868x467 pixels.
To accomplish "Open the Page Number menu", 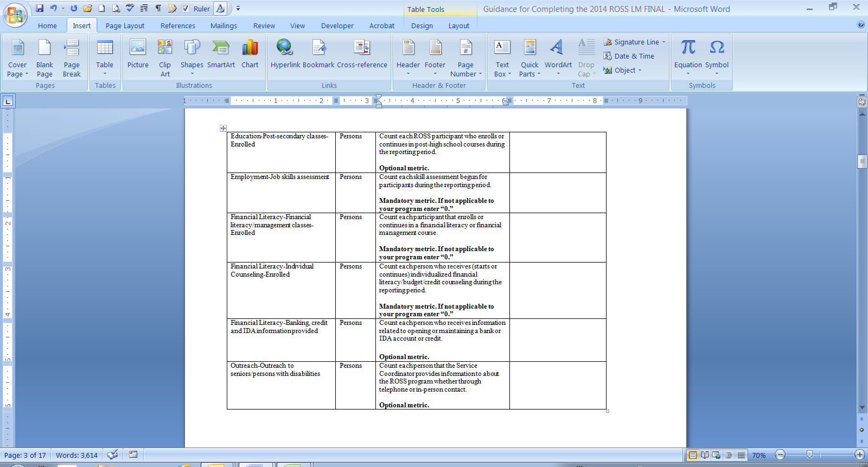I will (x=465, y=58).
